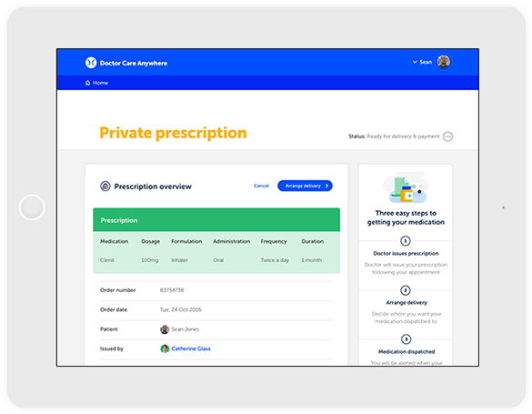Click the Medication column header

pyautogui.click(x=114, y=241)
